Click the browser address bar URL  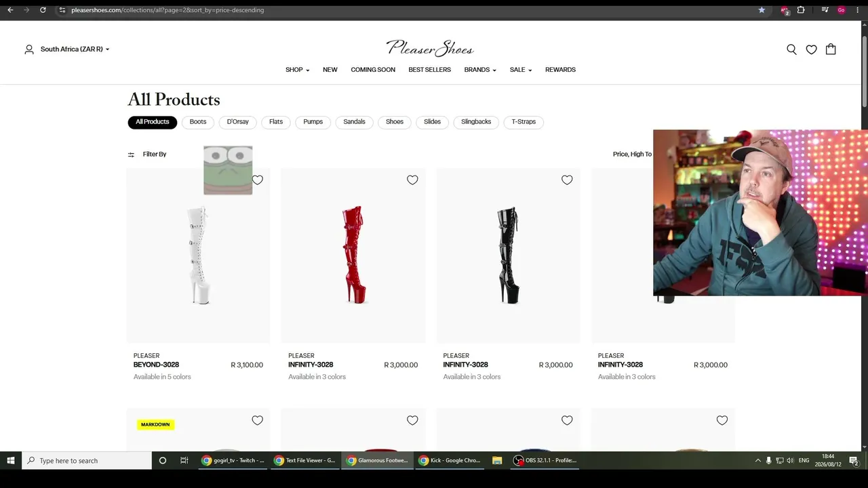(167, 10)
